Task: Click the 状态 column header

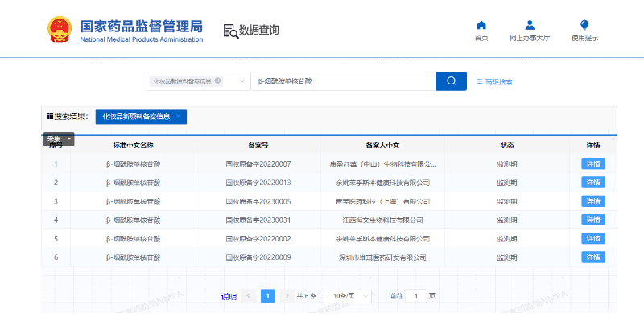Action: pos(507,146)
